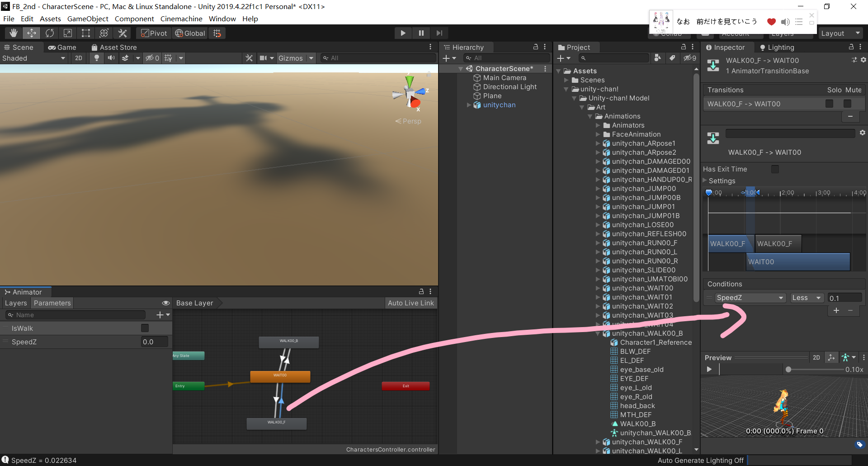Toggle 2D view in Scene toolbar

(x=79, y=58)
